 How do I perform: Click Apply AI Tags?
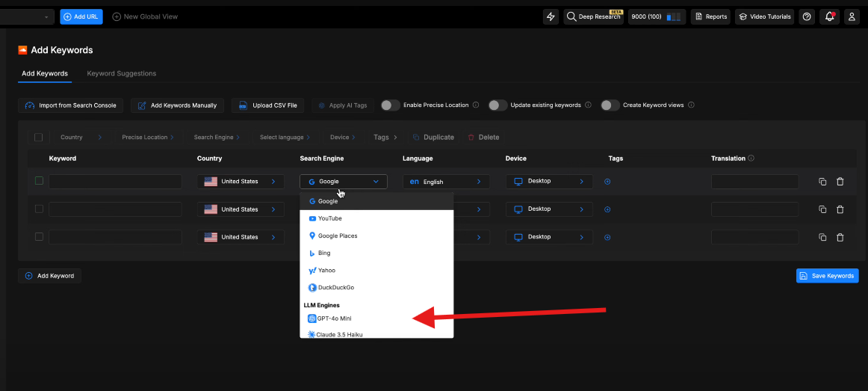pos(343,105)
